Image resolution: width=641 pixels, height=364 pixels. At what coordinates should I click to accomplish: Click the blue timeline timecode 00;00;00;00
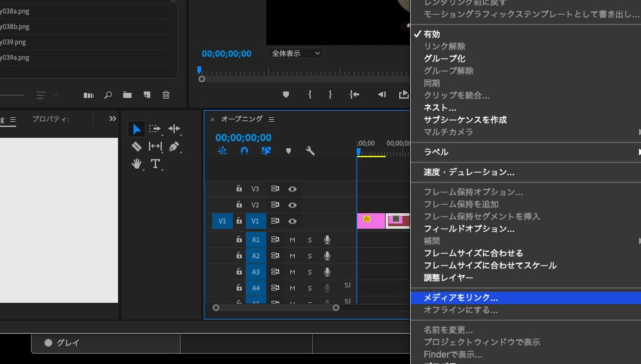click(x=243, y=137)
